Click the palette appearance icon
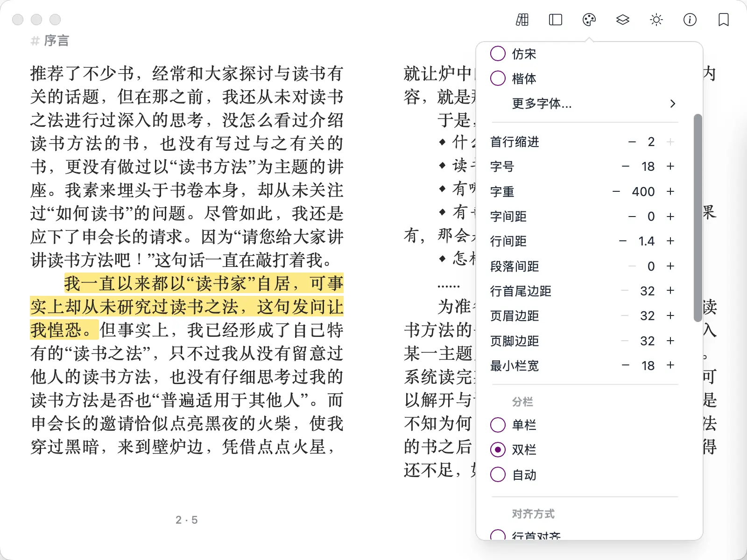This screenshot has height=560, width=747. coord(589,20)
